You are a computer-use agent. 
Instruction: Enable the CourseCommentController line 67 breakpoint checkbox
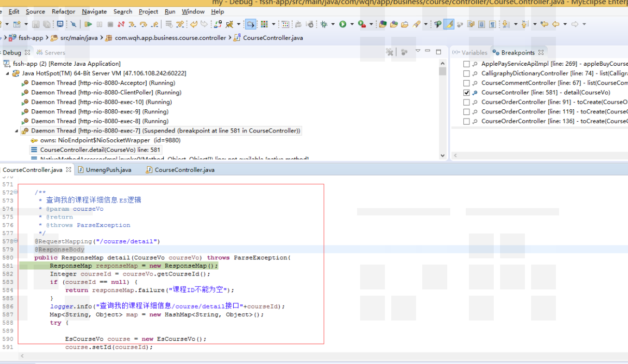(x=466, y=83)
